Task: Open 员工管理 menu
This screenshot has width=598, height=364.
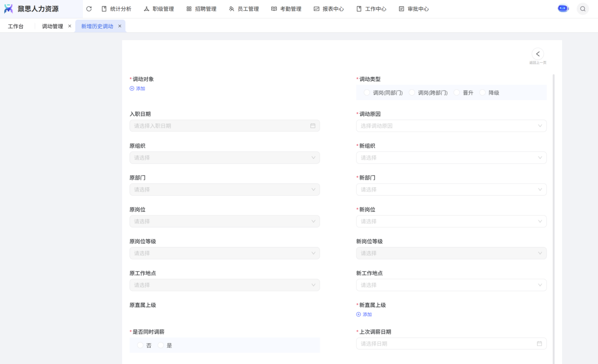Action: [244, 9]
